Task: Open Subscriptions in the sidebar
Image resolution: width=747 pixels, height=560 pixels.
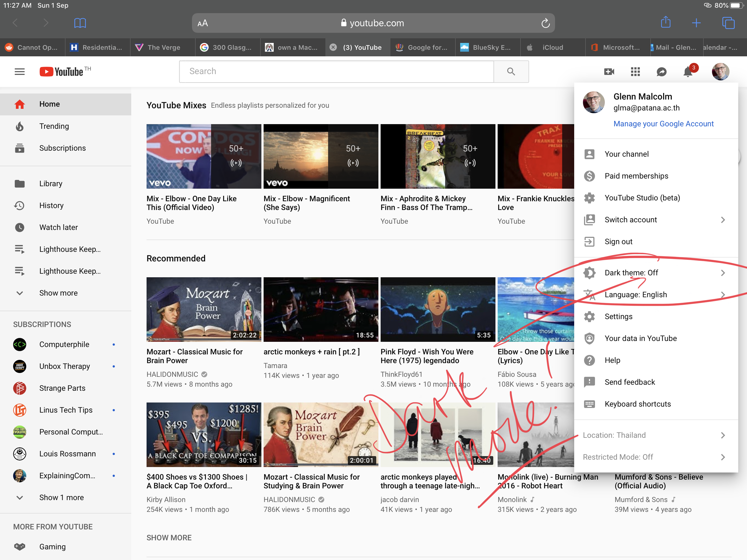Action: tap(66, 148)
